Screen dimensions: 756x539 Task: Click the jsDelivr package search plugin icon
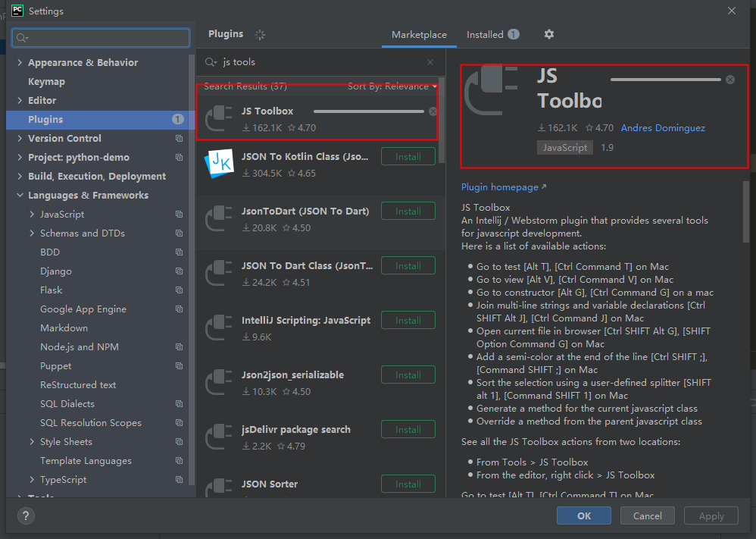click(x=219, y=436)
